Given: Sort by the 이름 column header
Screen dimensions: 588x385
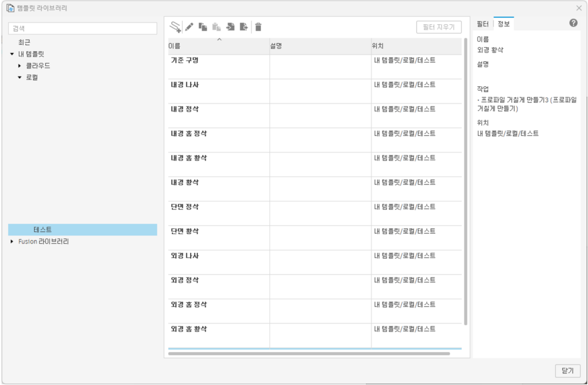Looking at the screenshot, I should (219, 46).
